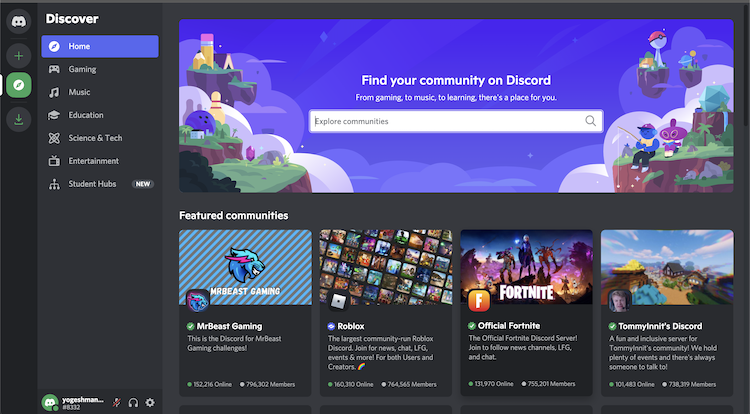Image resolution: width=750 pixels, height=414 pixels.
Task: Click the TommyInnit's Discord title
Action: (660, 326)
